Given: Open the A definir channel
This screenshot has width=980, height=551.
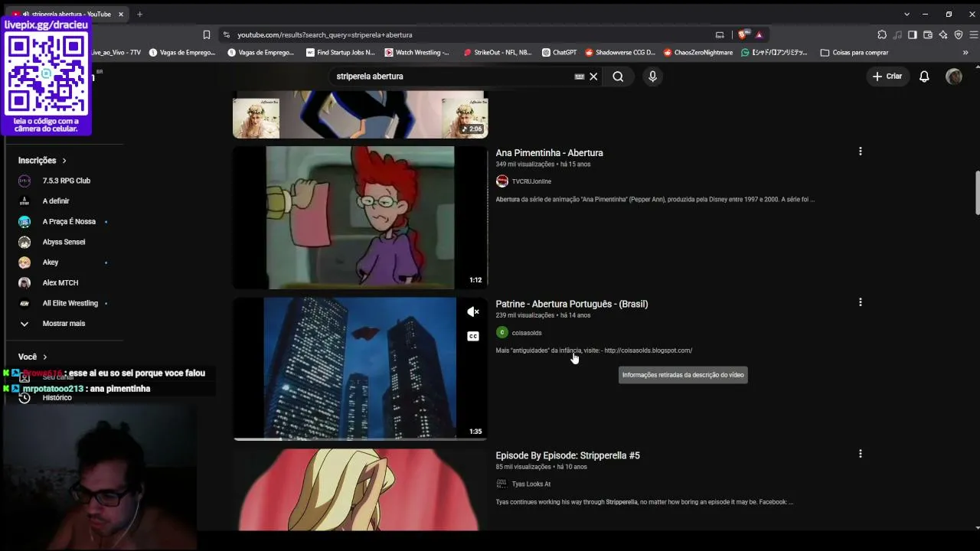Looking at the screenshot, I should [x=56, y=201].
